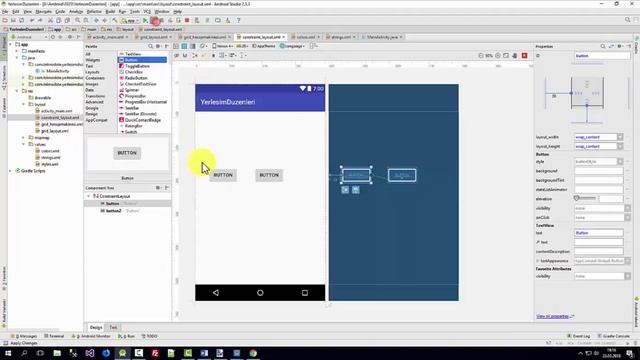Collapse the ConstraintLayout node in Component Tree
This screenshot has height=360, width=640.
pos(89,196)
